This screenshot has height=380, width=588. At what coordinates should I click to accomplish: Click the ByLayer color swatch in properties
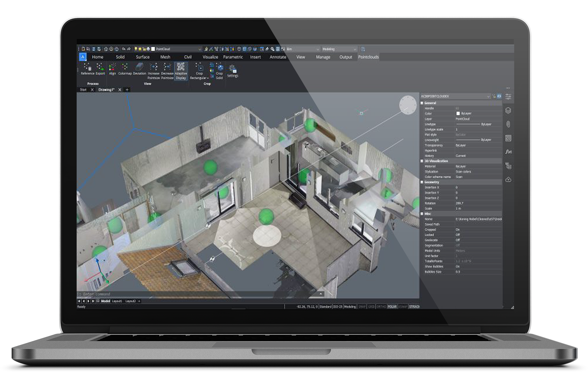[458, 114]
